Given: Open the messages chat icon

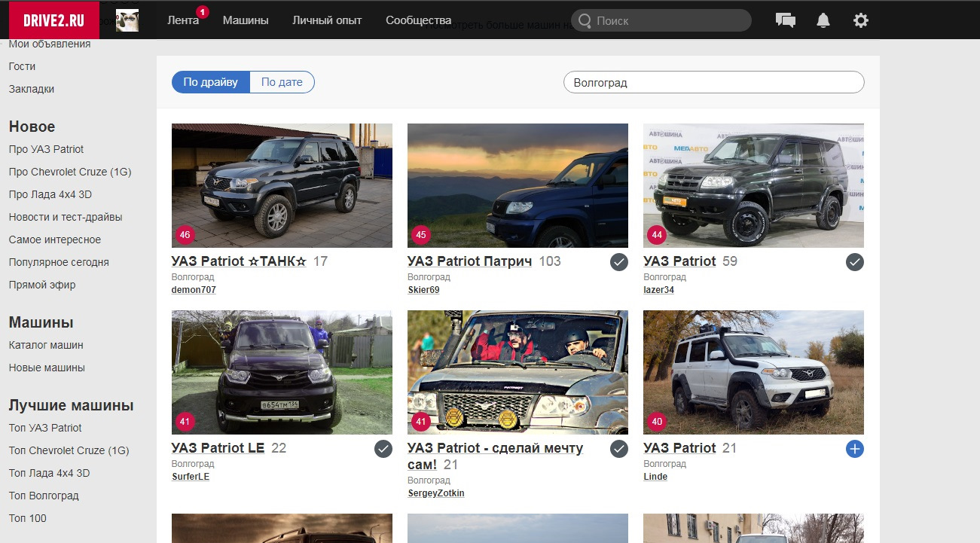Looking at the screenshot, I should pos(786,20).
